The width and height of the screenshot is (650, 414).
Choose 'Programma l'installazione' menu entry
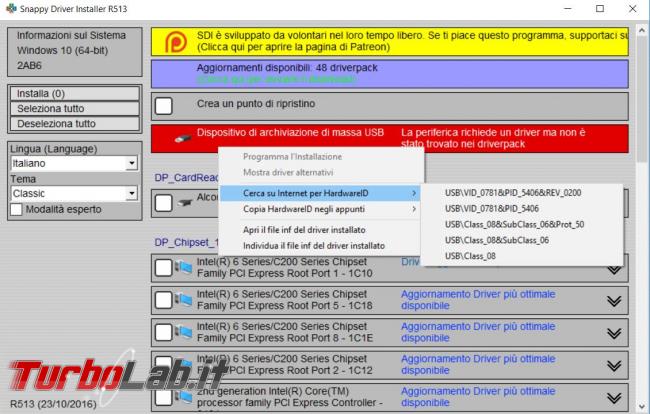293,157
